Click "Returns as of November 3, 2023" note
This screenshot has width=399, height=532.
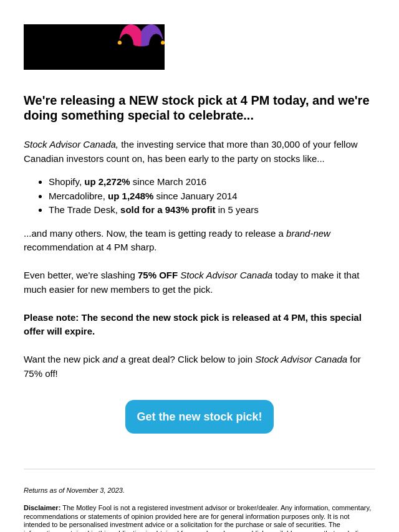74,491
